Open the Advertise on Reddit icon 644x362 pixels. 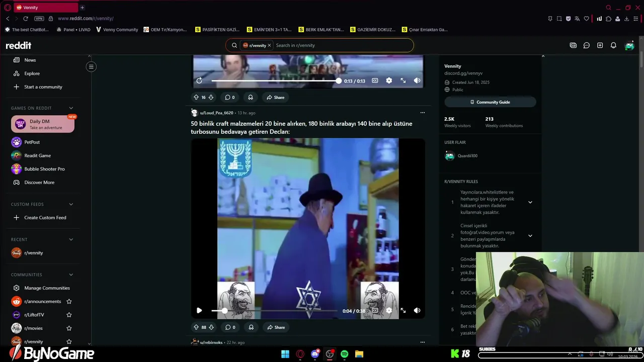pos(573,45)
